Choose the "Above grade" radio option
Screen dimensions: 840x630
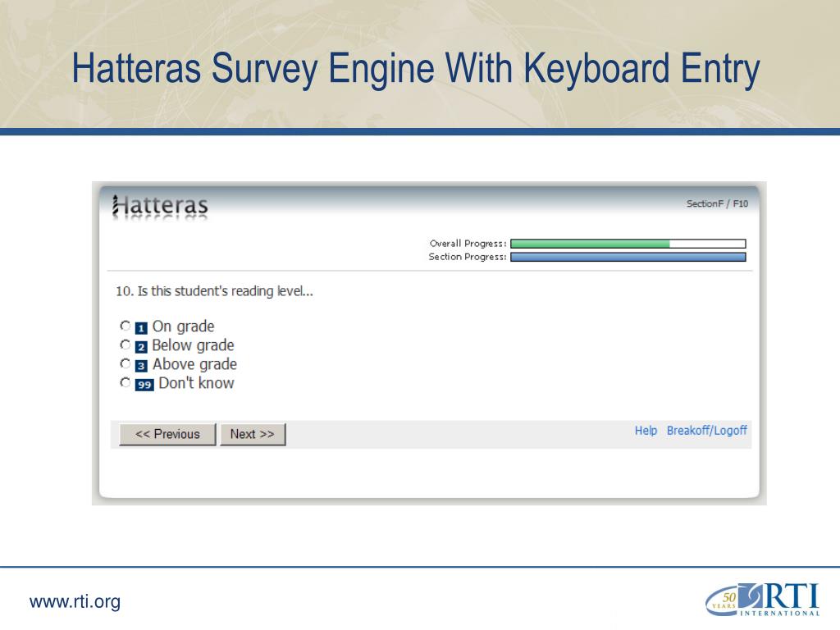[126, 363]
